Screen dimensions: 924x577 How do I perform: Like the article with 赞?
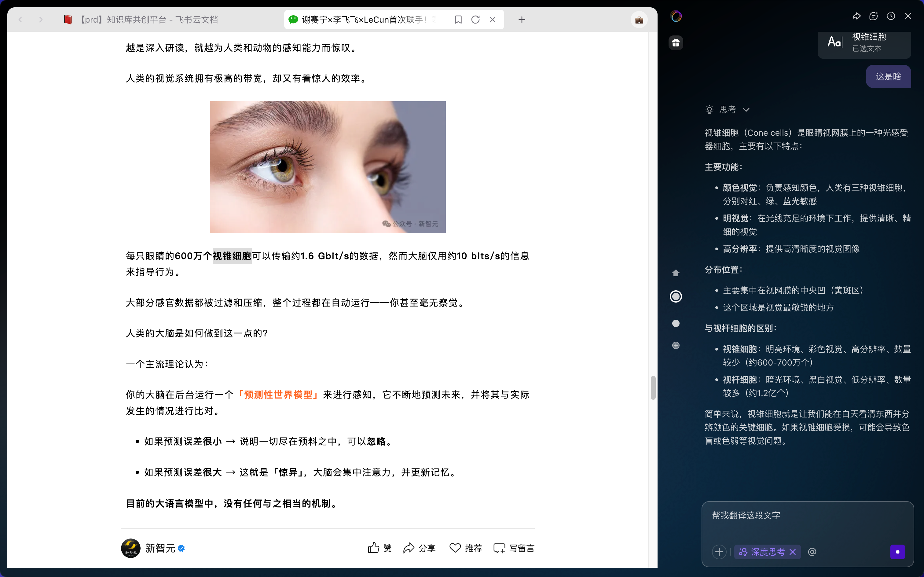point(380,548)
